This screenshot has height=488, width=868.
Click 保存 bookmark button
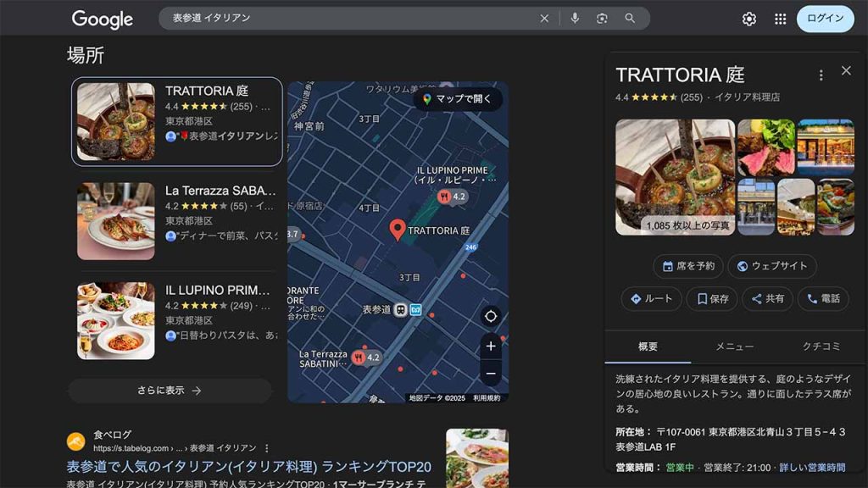click(712, 299)
